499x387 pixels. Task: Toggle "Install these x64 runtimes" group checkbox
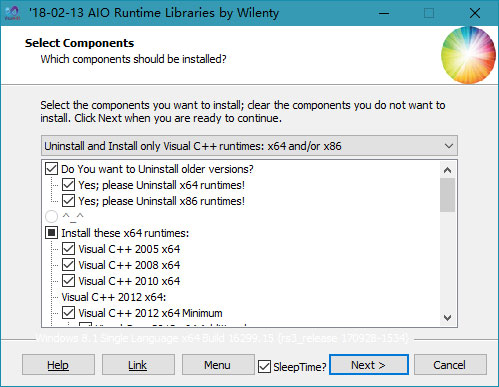(x=51, y=233)
